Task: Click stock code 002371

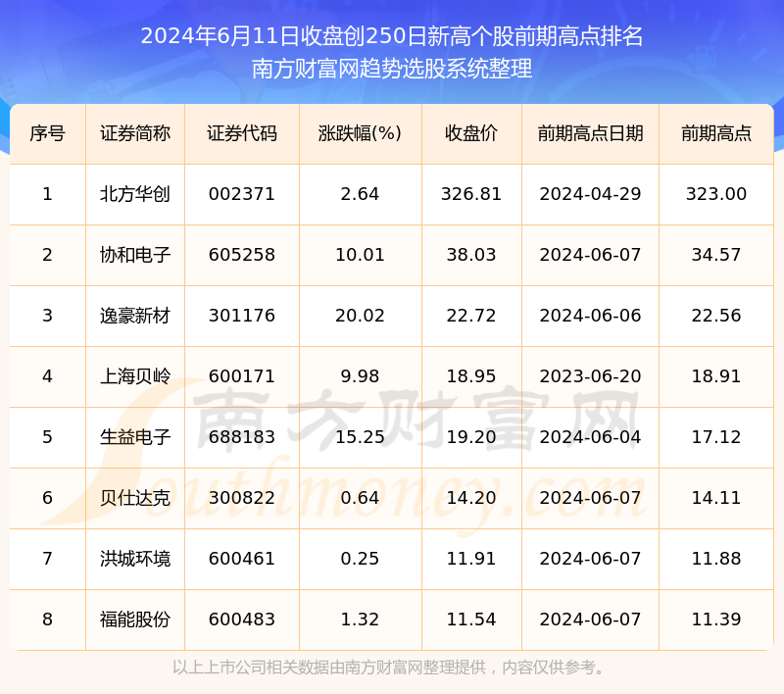Action: click(x=242, y=194)
